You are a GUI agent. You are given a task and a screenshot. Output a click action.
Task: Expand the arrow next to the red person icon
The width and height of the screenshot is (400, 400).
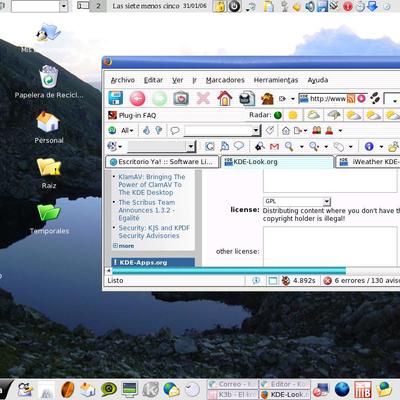(340, 131)
